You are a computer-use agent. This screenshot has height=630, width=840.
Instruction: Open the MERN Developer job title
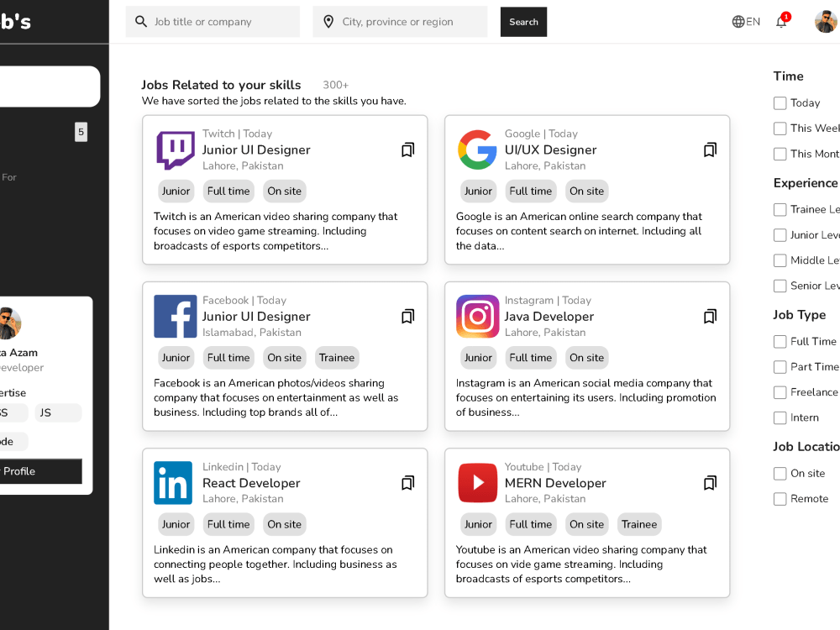tap(555, 483)
